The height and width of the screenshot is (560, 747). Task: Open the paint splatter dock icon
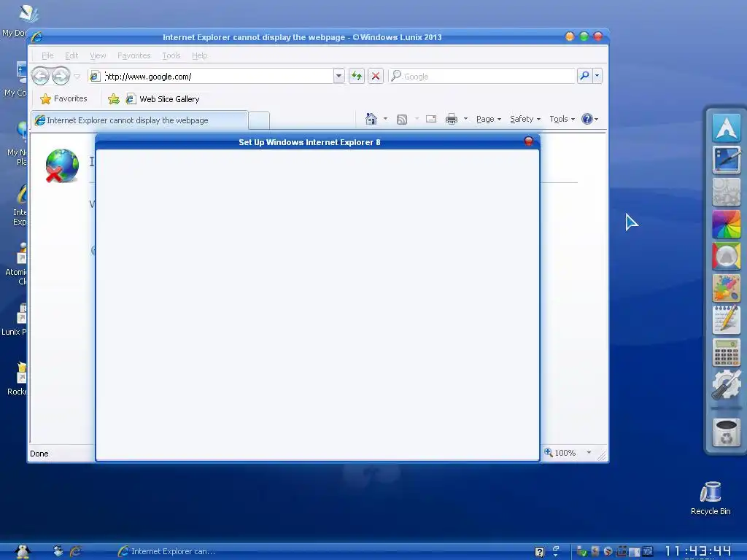726,288
